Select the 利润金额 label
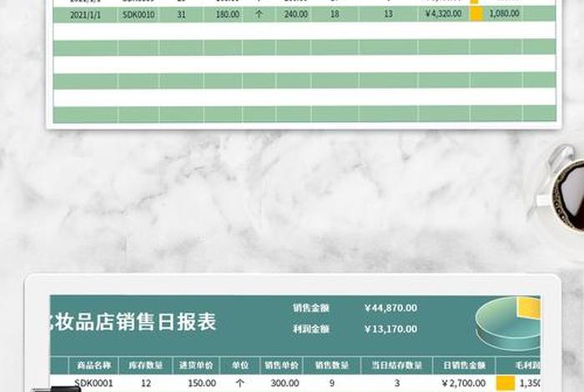The width and height of the screenshot is (584, 392). tap(310, 329)
